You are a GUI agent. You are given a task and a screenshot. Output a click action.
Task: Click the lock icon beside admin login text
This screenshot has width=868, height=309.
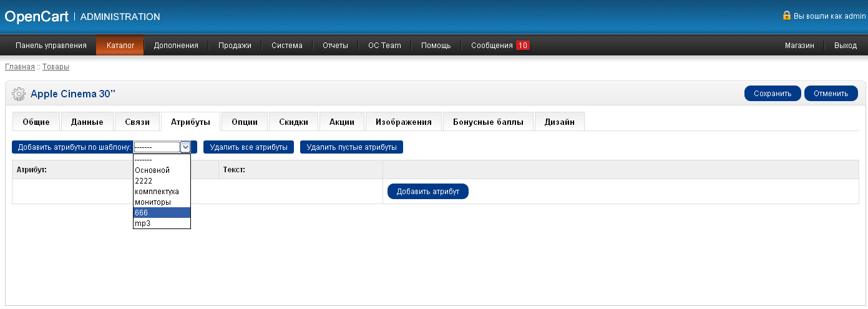point(787,15)
